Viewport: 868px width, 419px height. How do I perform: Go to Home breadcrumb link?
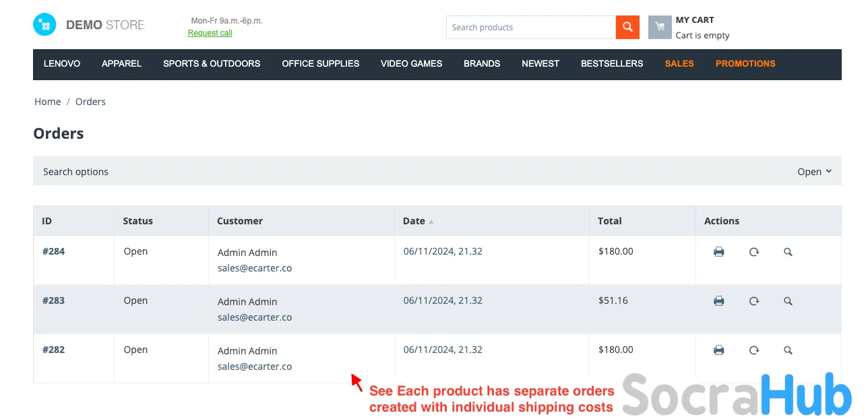[x=48, y=102]
